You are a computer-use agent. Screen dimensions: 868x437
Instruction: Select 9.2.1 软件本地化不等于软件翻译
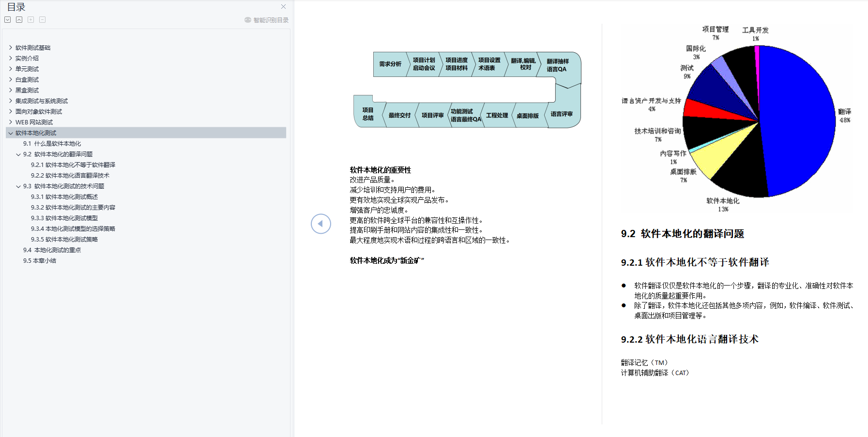pos(74,165)
